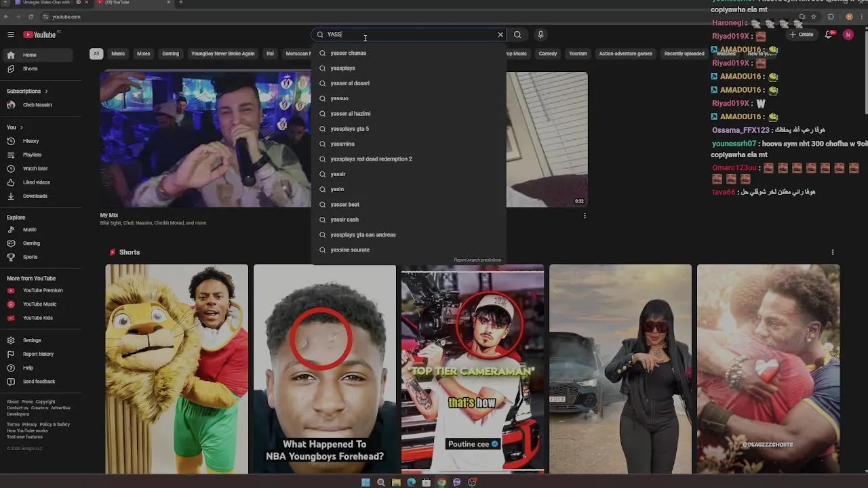Select the Music filter chip
The height and width of the screenshot is (488, 868).
(118, 54)
